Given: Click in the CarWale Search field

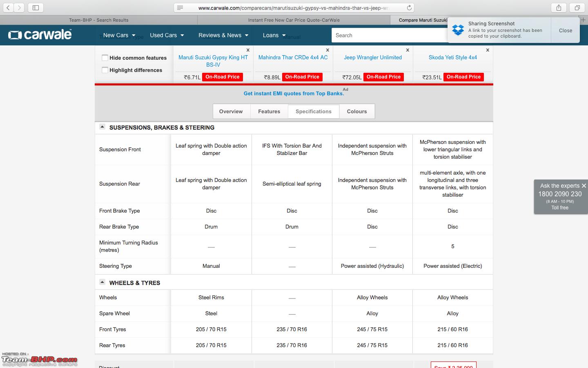Looking at the screenshot, I should tap(390, 35).
